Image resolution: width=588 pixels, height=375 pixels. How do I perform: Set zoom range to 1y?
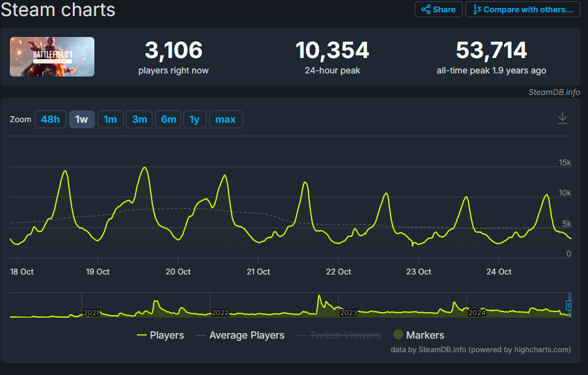(x=194, y=119)
